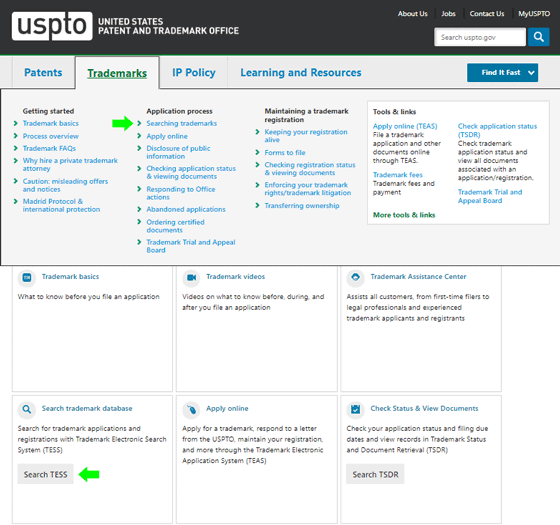Click the Trademark Assistance Center icon
This screenshot has height=525, width=560.
pos(355,277)
